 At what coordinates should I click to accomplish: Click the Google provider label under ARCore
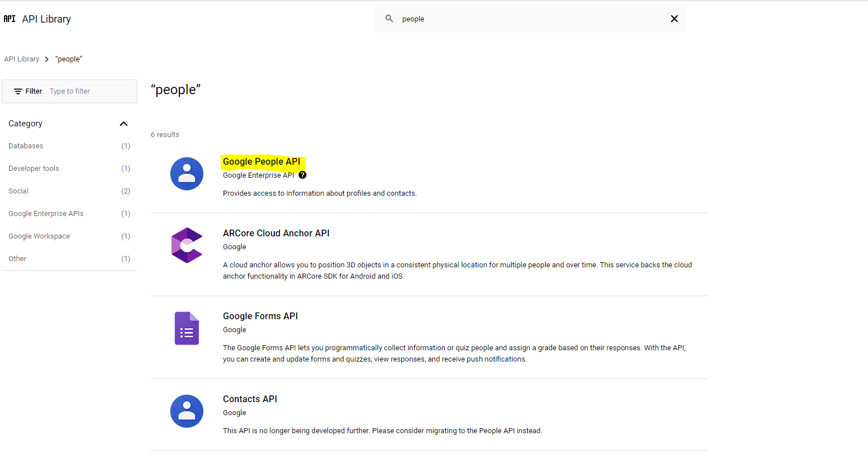pos(235,247)
